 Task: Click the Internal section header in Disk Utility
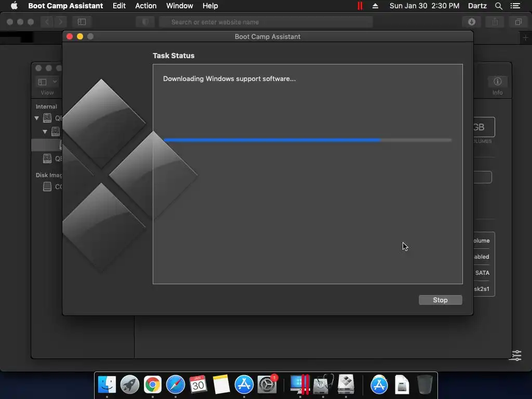pyautogui.click(x=46, y=107)
